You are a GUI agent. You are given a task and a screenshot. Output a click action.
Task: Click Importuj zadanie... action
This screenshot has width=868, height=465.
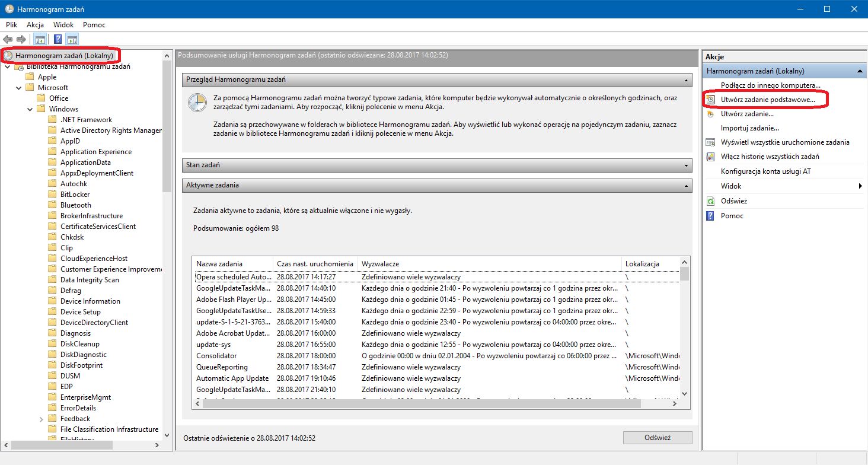point(750,128)
